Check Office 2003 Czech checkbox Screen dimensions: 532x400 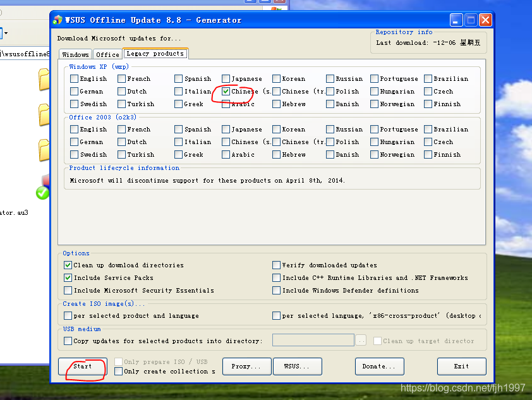[x=428, y=142]
